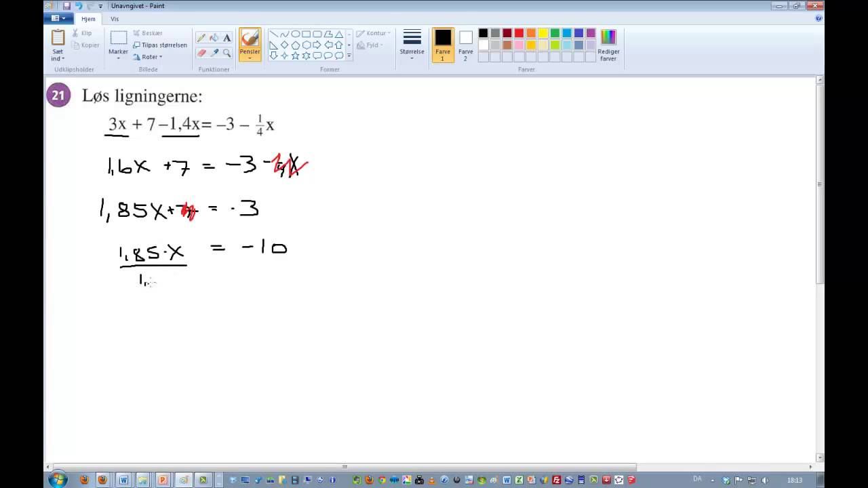Screen dimensions: 868x488
Task: Choose the hexagon shape
Action: point(306,45)
